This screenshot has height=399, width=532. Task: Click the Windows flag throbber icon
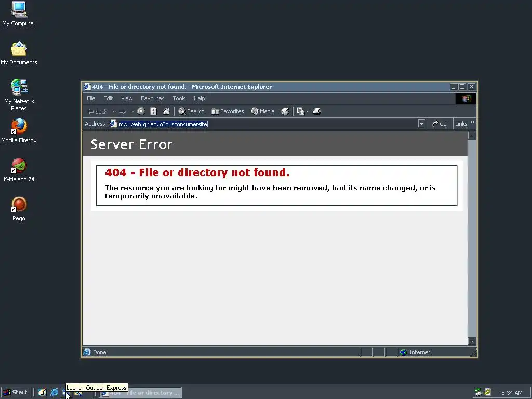[466, 99]
